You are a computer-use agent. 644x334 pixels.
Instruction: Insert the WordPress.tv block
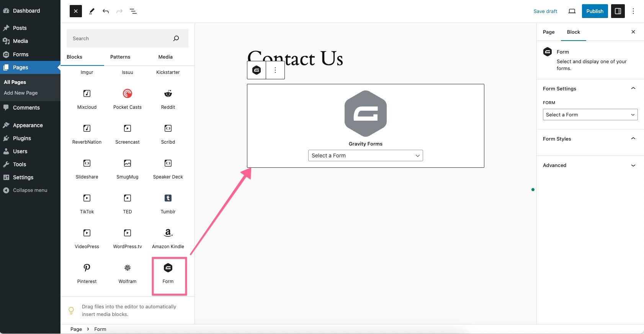click(x=127, y=239)
